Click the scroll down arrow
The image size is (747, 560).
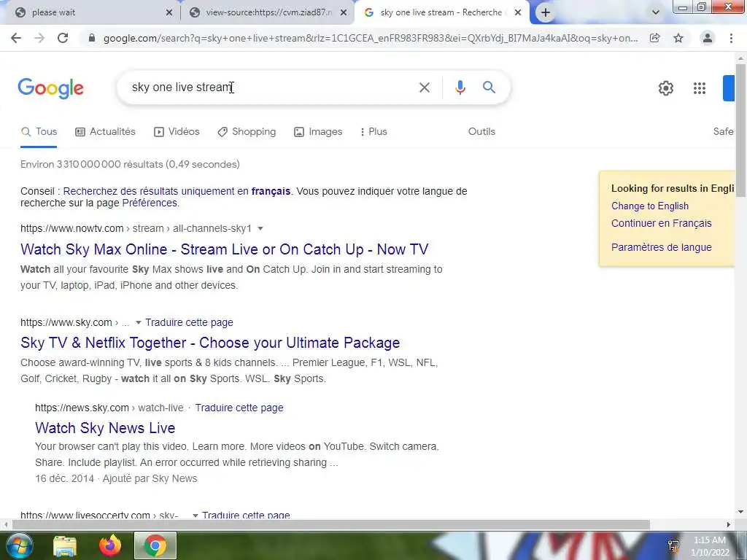[x=740, y=512]
